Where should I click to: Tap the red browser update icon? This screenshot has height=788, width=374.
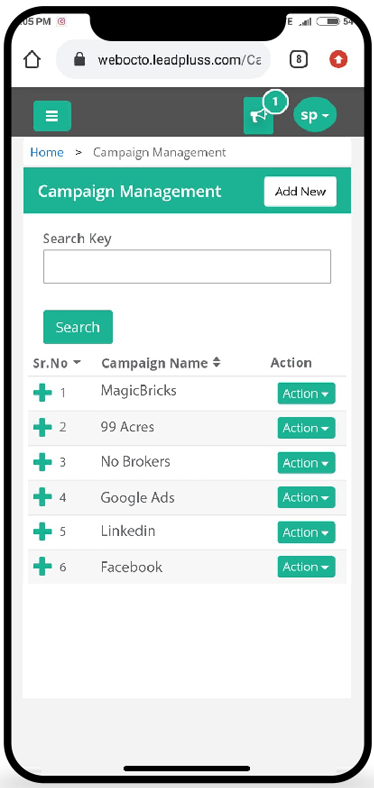tap(338, 60)
